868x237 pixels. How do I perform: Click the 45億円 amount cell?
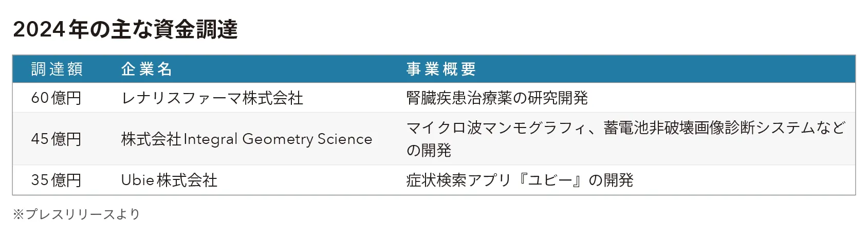point(56,139)
